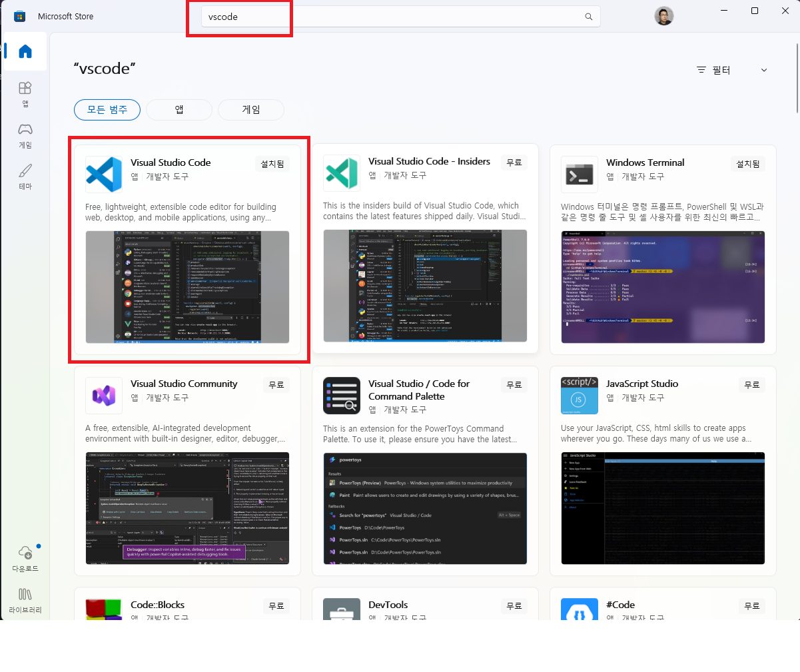Click the DevTools title text

click(x=388, y=605)
